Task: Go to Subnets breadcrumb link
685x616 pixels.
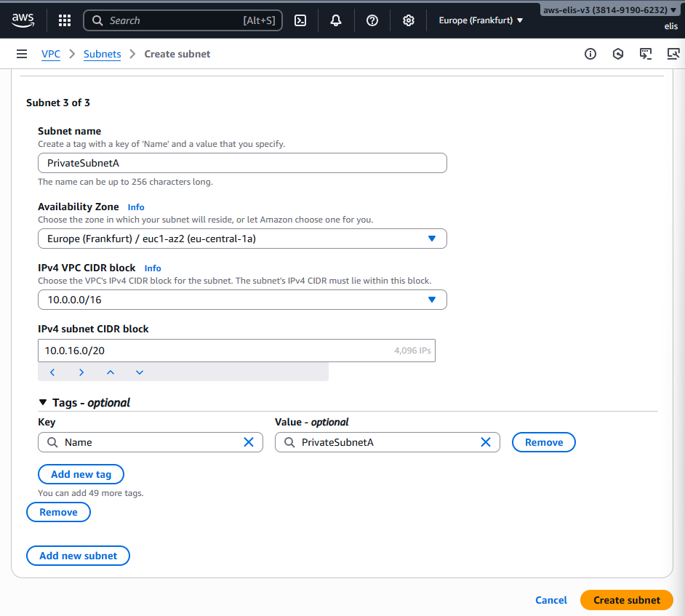Action: (102, 54)
